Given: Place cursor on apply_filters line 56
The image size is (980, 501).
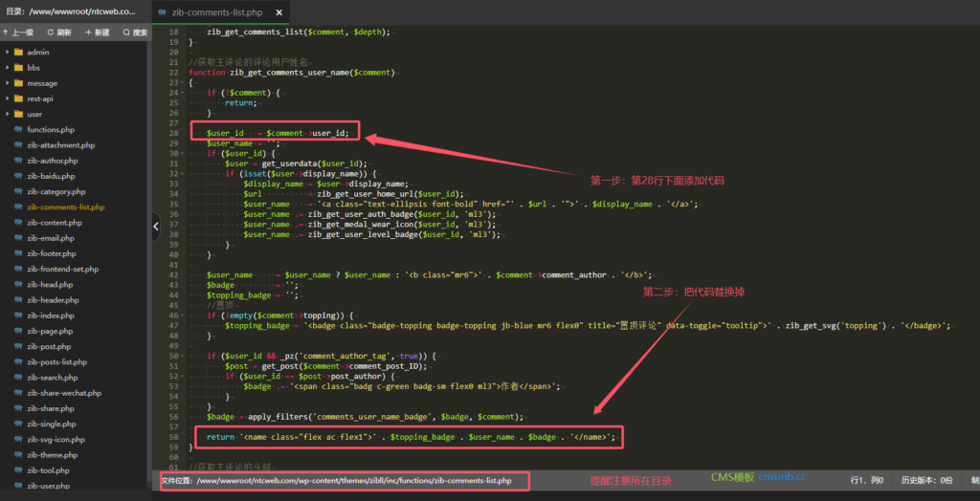Looking at the screenshot, I should pos(365,417).
